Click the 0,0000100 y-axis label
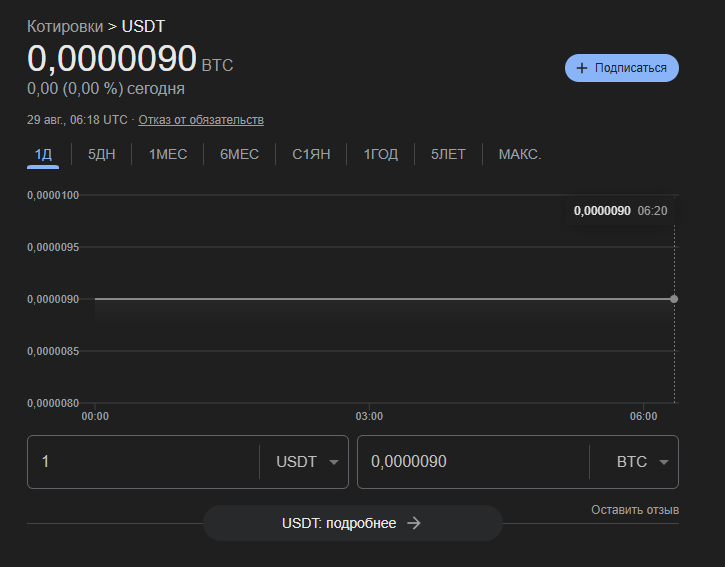Screen dimensions: 725x567 pos(53,195)
